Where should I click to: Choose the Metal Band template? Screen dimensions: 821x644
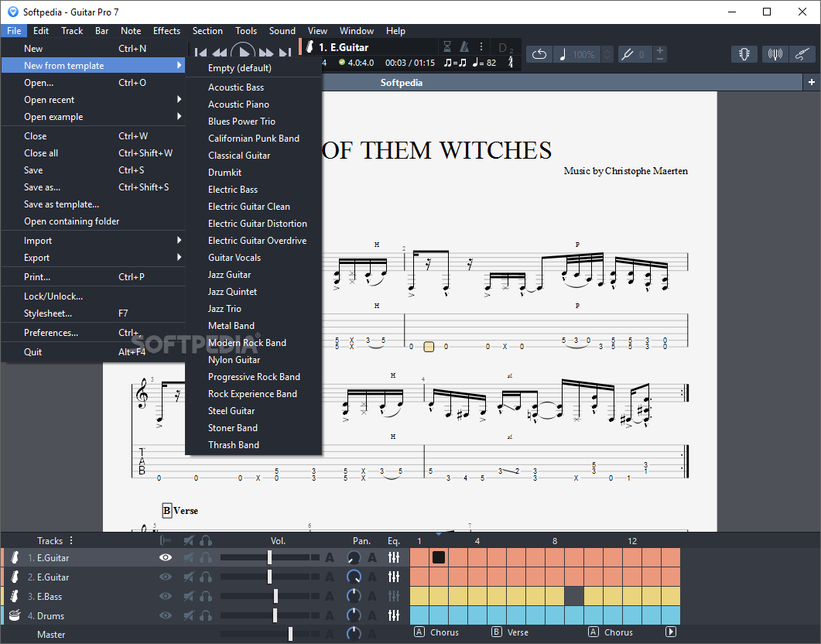point(254,326)
